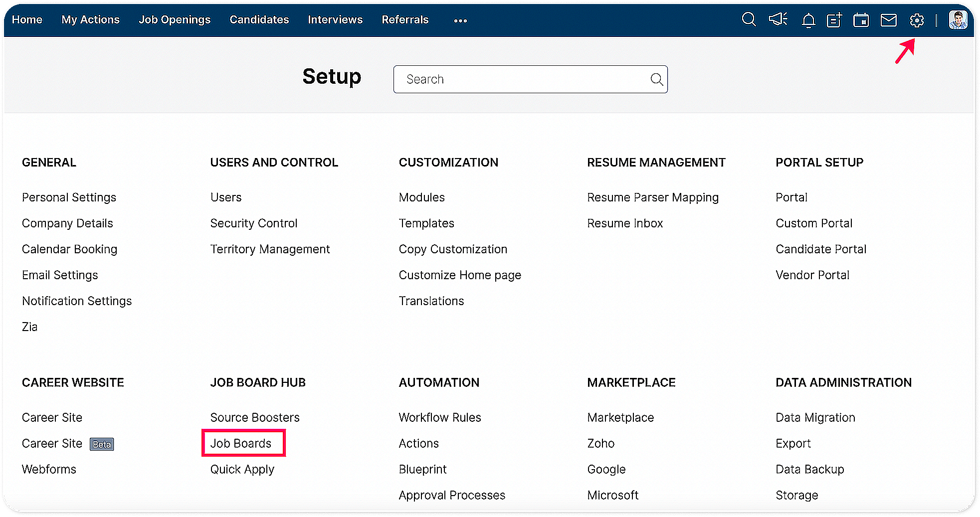Click the global search magnifier icon
This screenshot has height=517, width=980.
[749, 20]
